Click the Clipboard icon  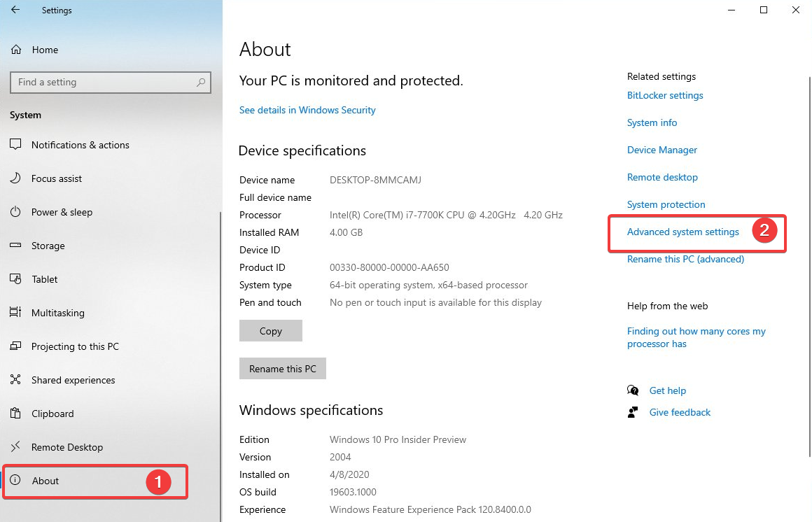click(x=15, y=414)
